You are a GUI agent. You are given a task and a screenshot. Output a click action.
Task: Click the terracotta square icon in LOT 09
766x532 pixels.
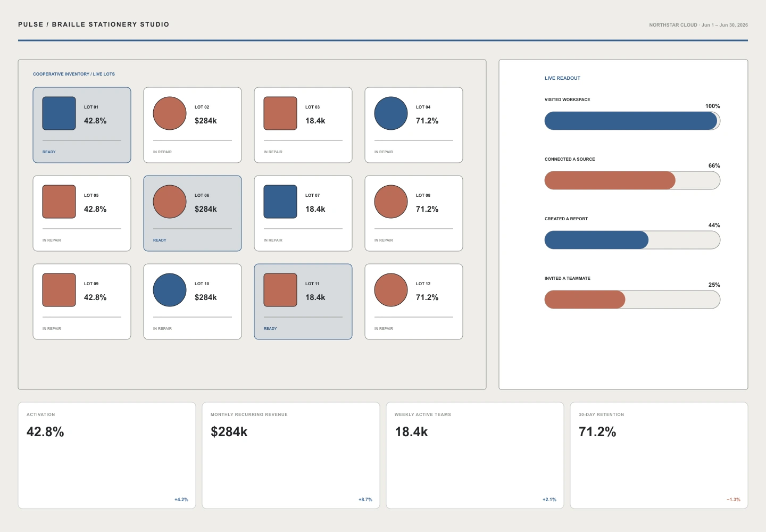tap(59, 290)
